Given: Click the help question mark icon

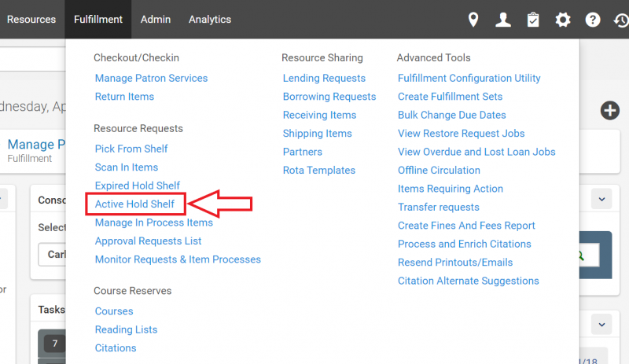Looking at the screenshot, I should point(593,20).
